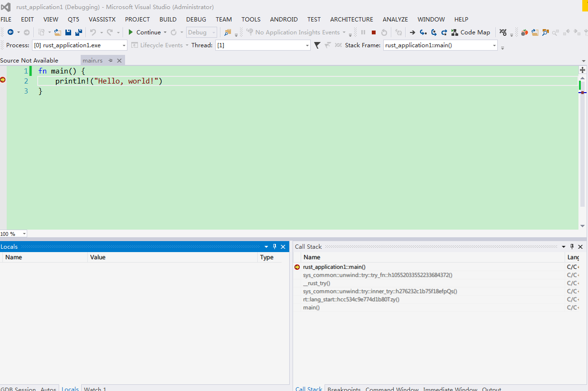Screen dimensions: 588x391
Task: Click the Step Into arrow icon
Action: point(423,32)
